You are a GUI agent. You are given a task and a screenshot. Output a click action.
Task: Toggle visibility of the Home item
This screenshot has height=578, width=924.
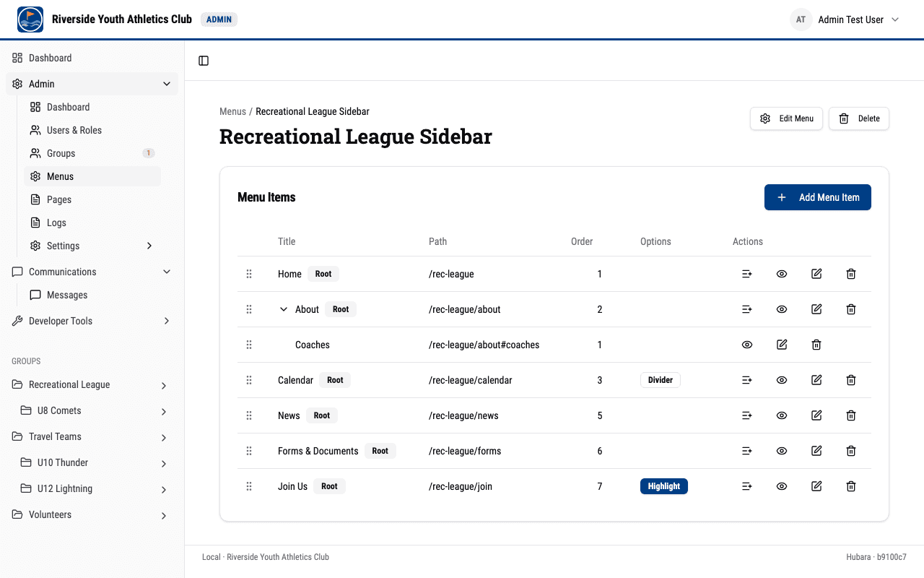point(782,274)
